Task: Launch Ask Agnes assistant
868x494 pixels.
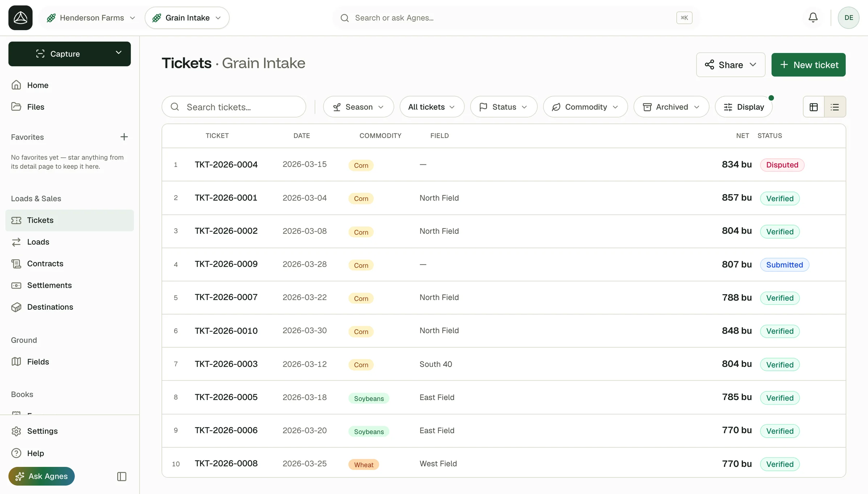Action: pos(42,476)
